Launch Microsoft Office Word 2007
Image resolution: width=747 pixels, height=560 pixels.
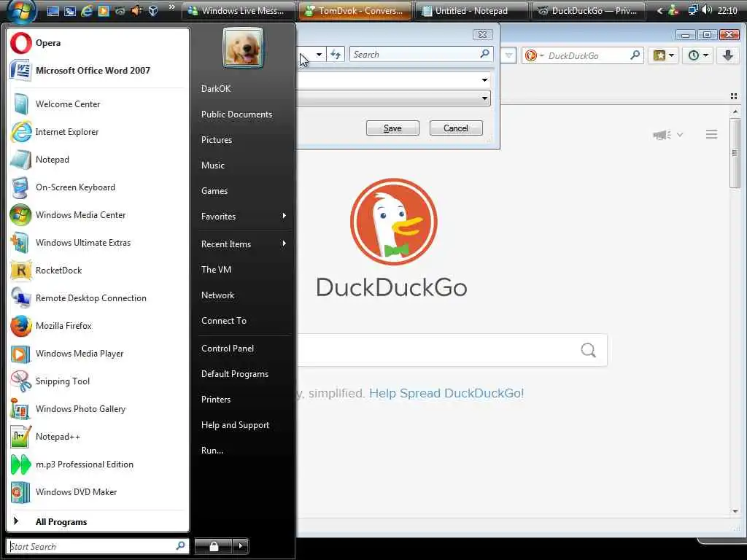[x=97, y=71]
